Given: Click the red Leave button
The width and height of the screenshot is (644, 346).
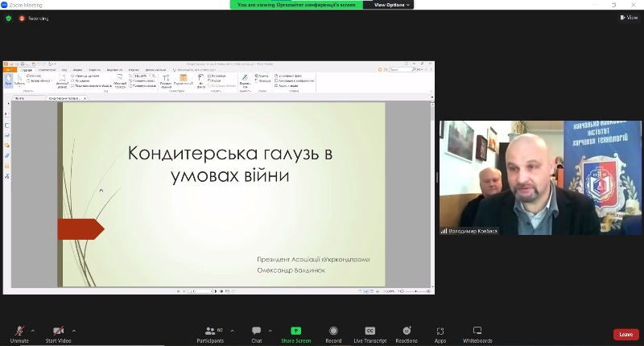Looking at the screenshot, I should (x=625, y=335).
